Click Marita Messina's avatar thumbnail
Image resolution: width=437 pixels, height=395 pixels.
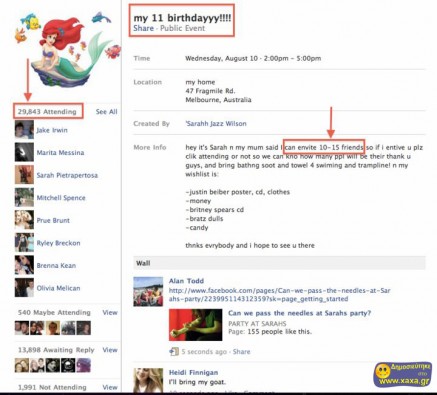point(24,152)
